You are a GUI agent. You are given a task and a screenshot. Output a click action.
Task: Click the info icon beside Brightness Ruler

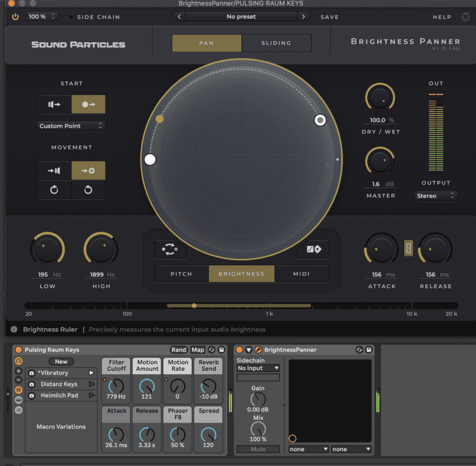click(14, 329)
